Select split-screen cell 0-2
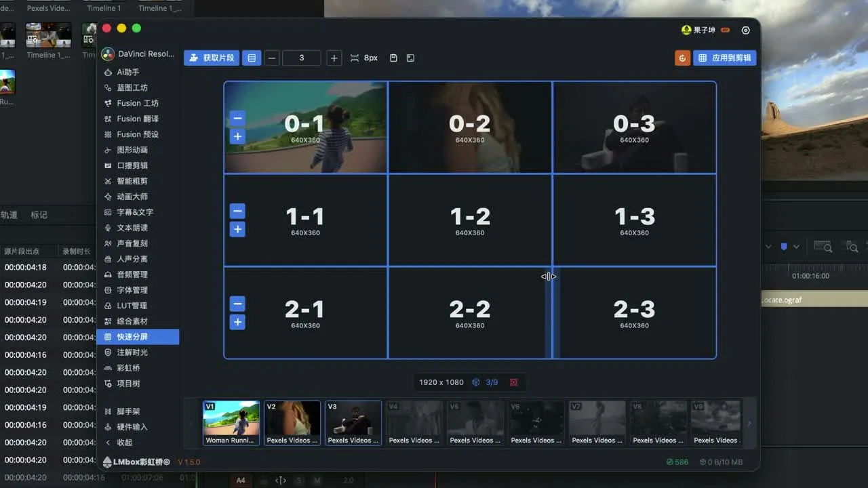Screen dimensions: 868x488 click(x=470, y=127)
